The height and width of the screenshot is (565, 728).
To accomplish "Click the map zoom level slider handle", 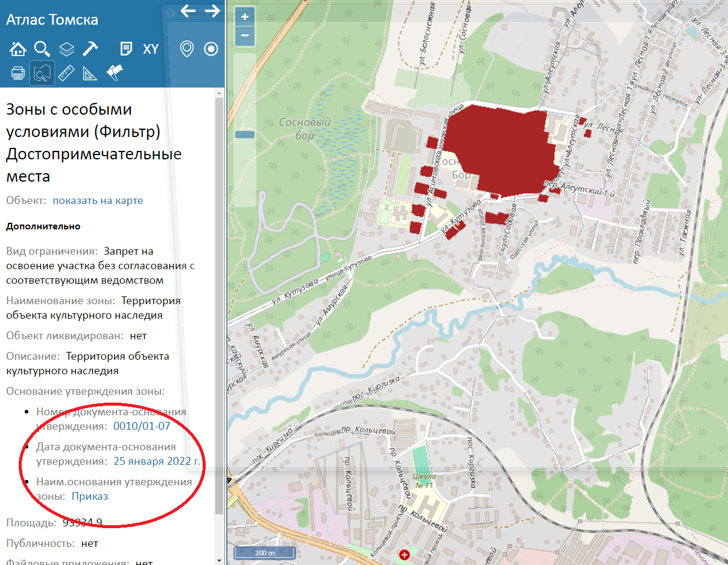I will [245, 135].
